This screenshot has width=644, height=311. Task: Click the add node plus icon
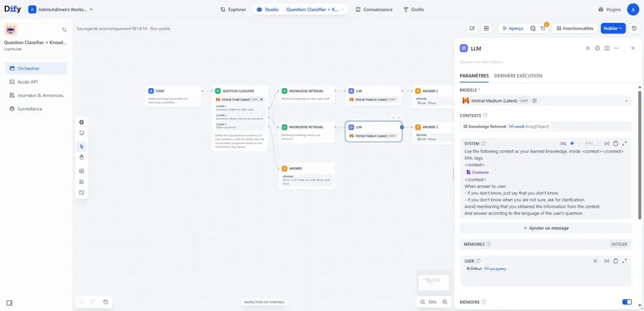point(82,123)
